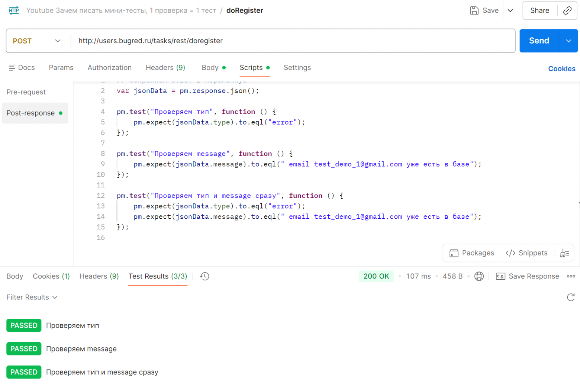The height and width of the screenshot is (392, 580).
Task: Click the network globe icon
Action: [x=479, y=276]
